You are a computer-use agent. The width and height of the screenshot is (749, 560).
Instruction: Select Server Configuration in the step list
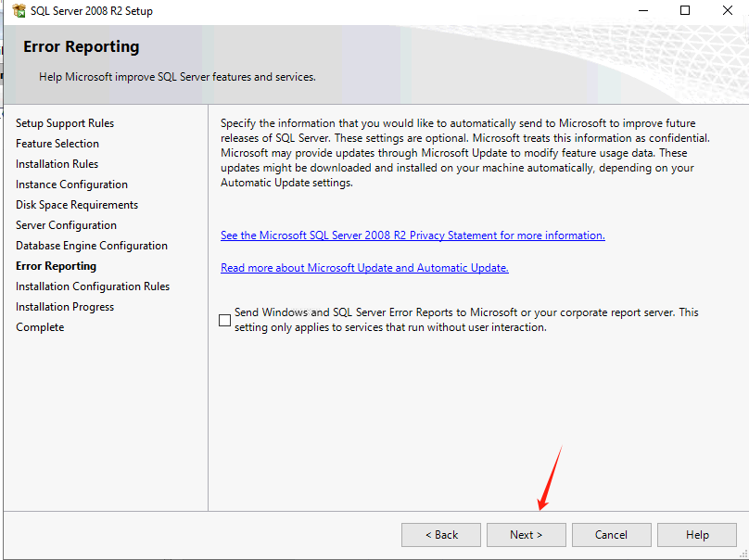click(x=66, y=225)
